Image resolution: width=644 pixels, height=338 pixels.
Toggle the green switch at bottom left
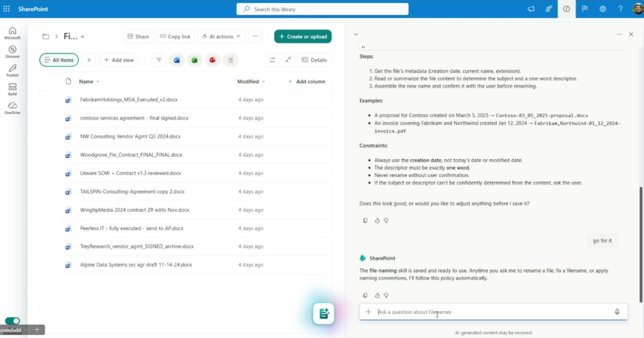13,321
